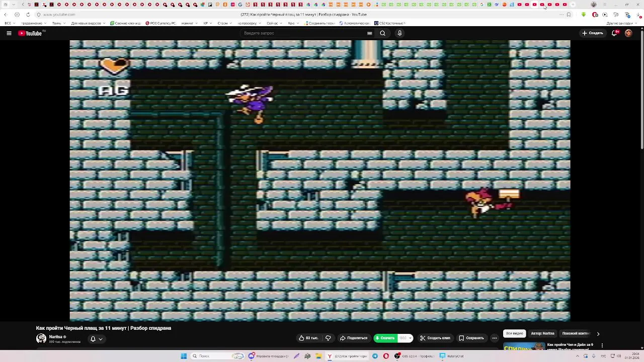Open the on-screen keyboard in search box
The width and height of the screenshot is (644, 362).
click(x=370, y=33)
